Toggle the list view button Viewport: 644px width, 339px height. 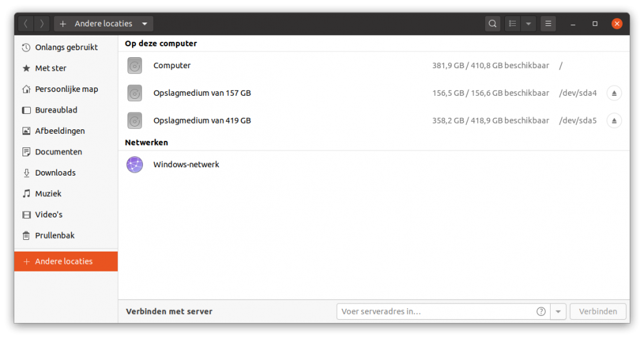click(513, 24)
